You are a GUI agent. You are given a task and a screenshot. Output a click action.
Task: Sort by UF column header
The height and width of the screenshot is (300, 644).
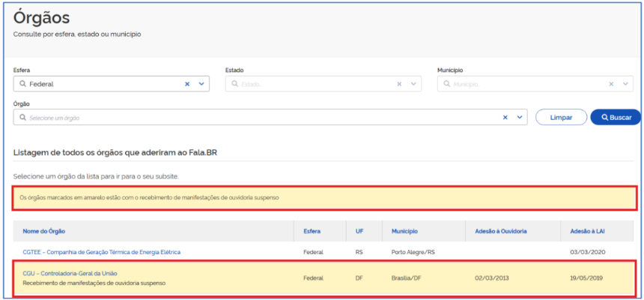[x=359, y=231]
